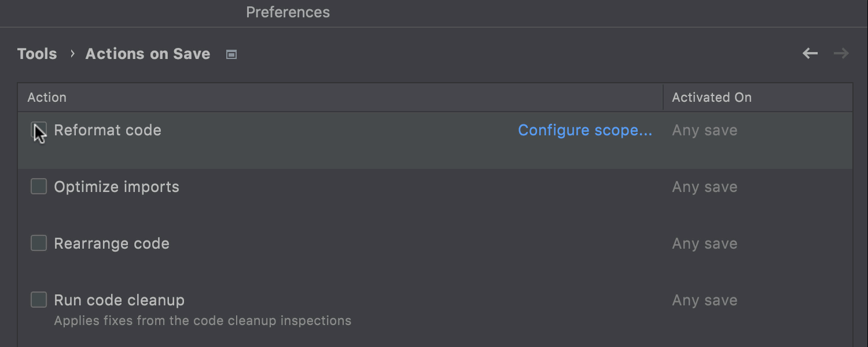The width and height of the screenshot is (868, 347).
Task: Enable the Reformat code checkbox
Action: click(x=39, y=130)
